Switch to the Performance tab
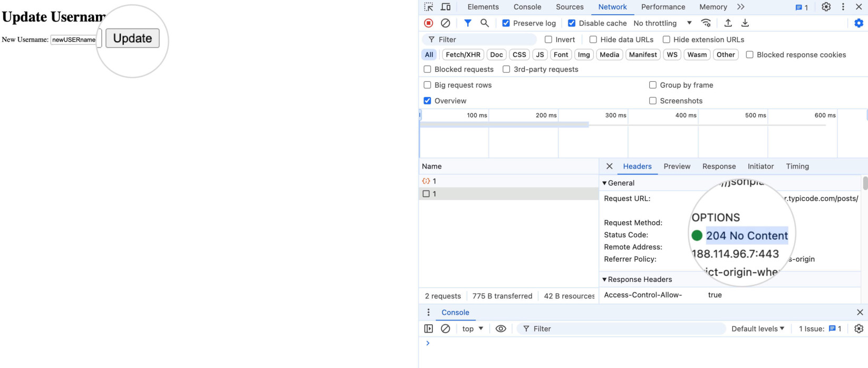 point(663,7)
